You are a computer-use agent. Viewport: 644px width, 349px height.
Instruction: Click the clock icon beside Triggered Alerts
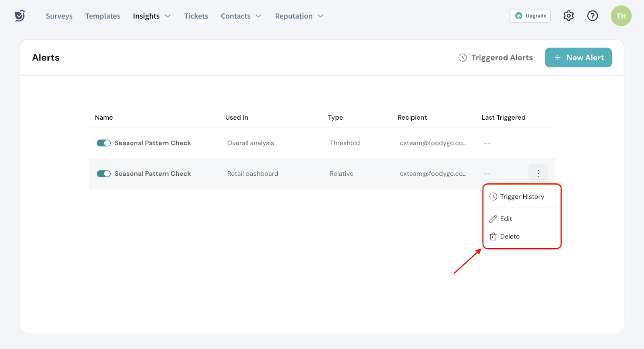coord(462,58)
